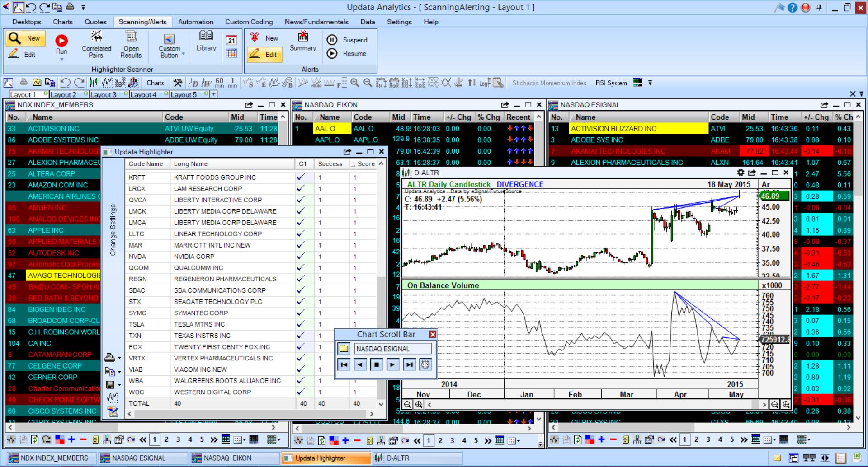The height and width of the screenshot is (467, 868).
Task: Run the Highlighter Scanner
Action: pyautogui.click(x=61, y=45)
